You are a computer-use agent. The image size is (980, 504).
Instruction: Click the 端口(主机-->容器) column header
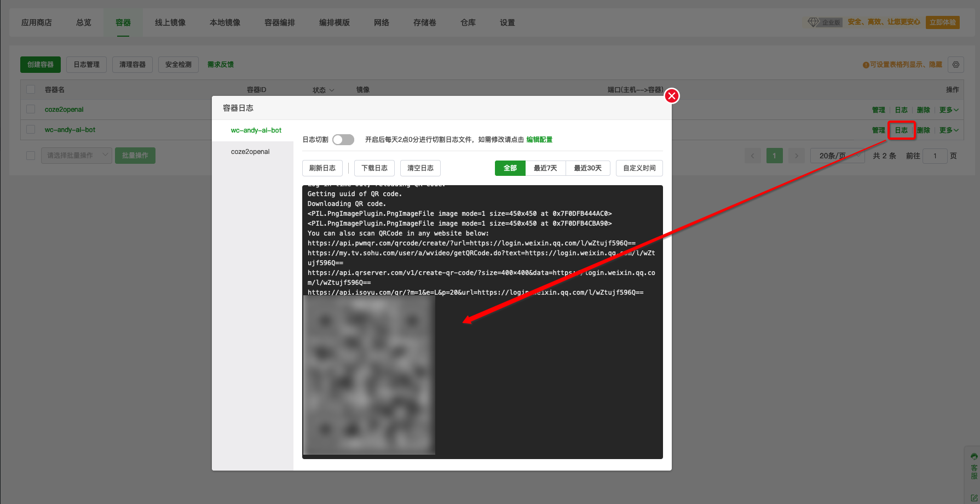tap(636, 90)
